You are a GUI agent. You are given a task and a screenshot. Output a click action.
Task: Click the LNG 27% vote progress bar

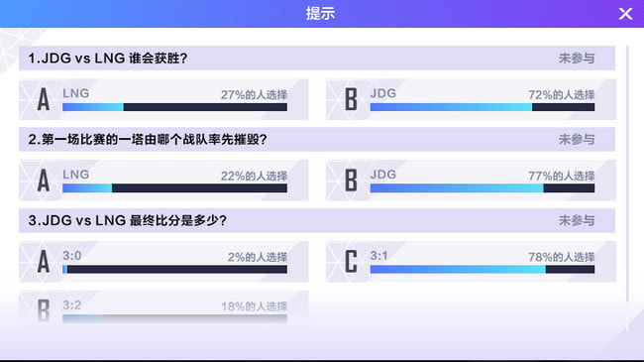click(174, 107)
